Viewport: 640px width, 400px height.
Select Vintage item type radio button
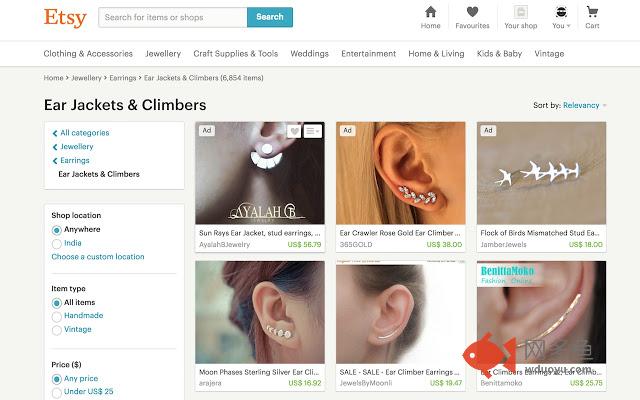coord(57,330)
